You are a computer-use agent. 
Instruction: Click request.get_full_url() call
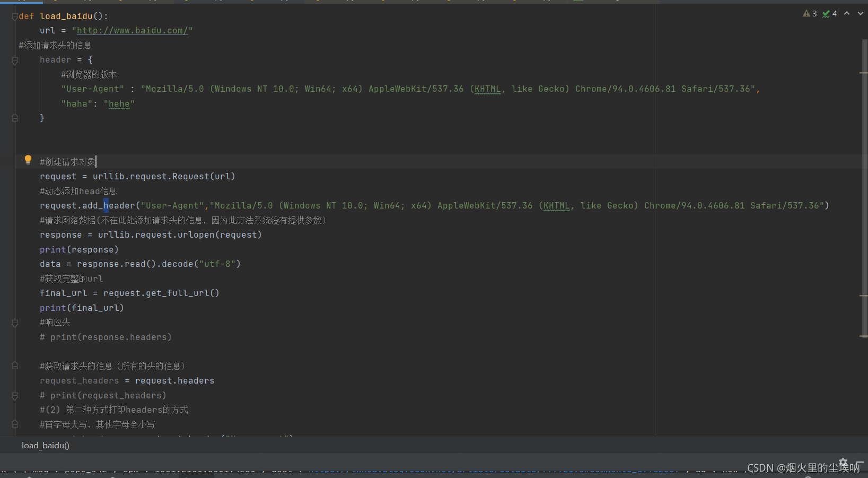coord(161,293)
